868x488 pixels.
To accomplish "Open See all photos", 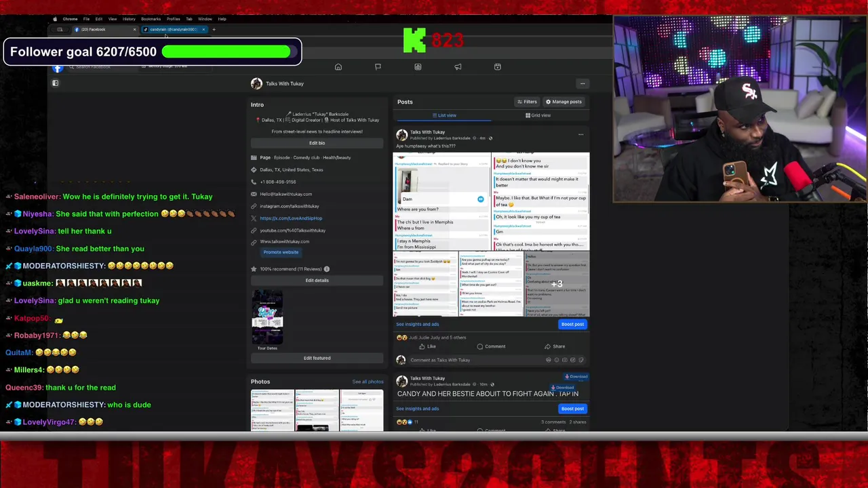I will click(x=368, y=382).
